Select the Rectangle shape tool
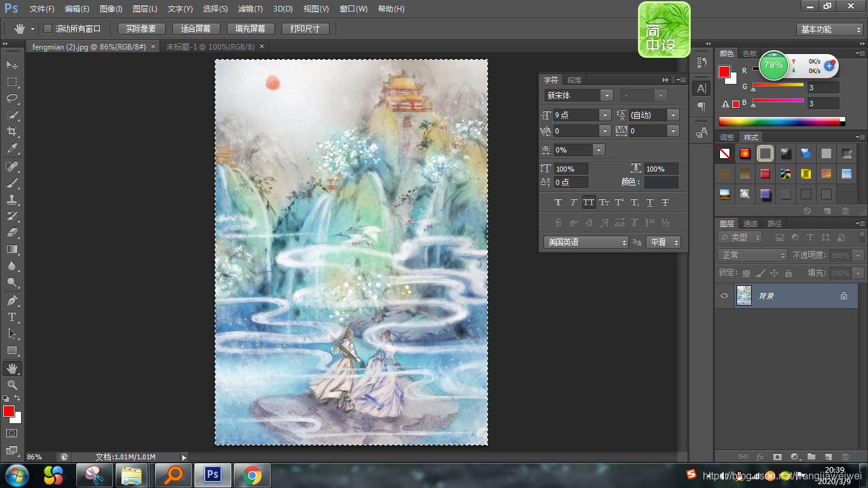The image size is (868, 488). (12, 350)
